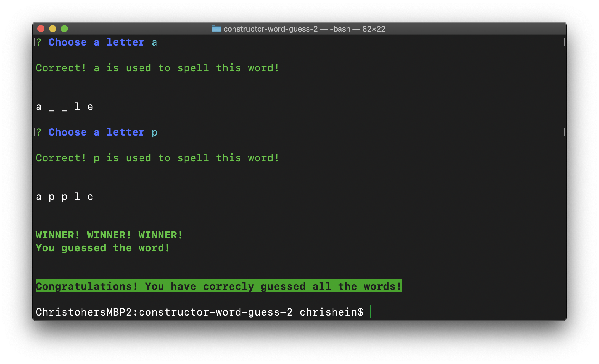Minimize the window using the yellow button
This screenshot has width=599, height=364.
pyautogui.click(x=53, y=29)
